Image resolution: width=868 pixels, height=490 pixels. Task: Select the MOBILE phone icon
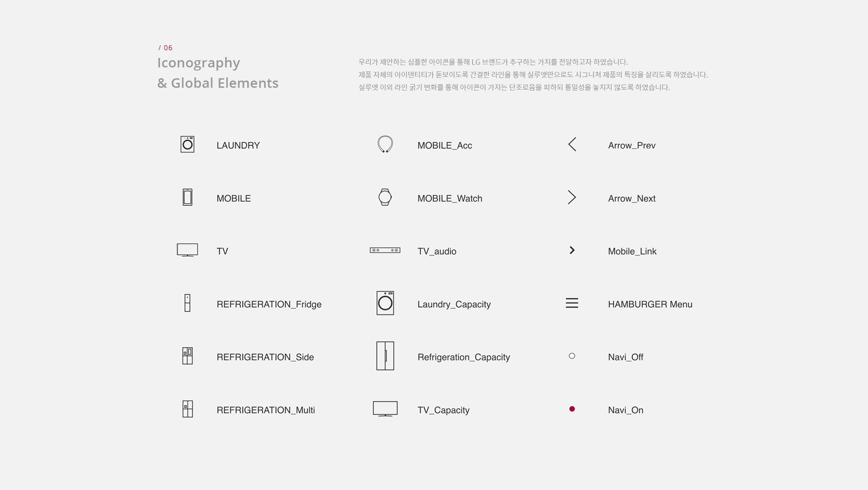[x=187, y=197]
